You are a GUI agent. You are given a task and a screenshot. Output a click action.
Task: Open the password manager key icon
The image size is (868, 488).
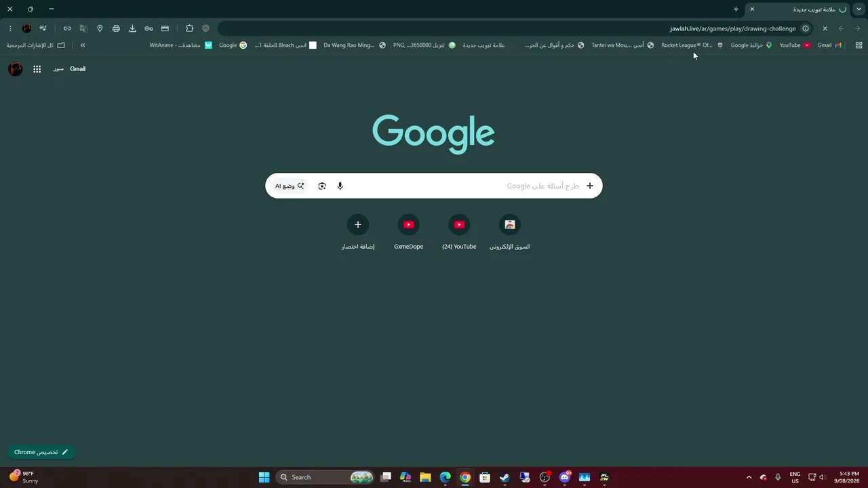coord(149,28)
